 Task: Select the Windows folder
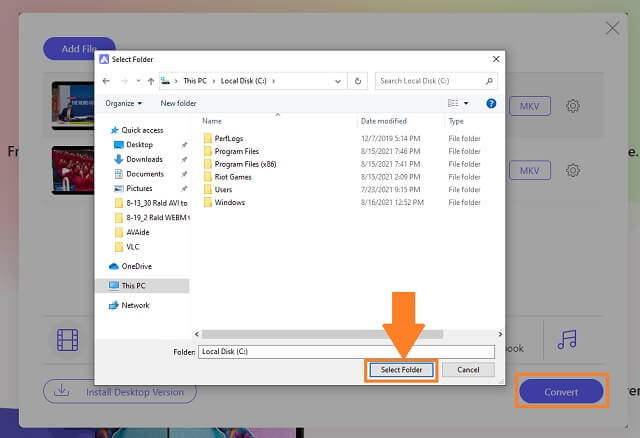coord(224,202)
